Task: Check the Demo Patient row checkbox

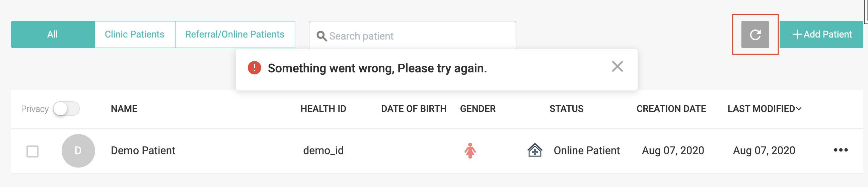Action: pos(33,151)
